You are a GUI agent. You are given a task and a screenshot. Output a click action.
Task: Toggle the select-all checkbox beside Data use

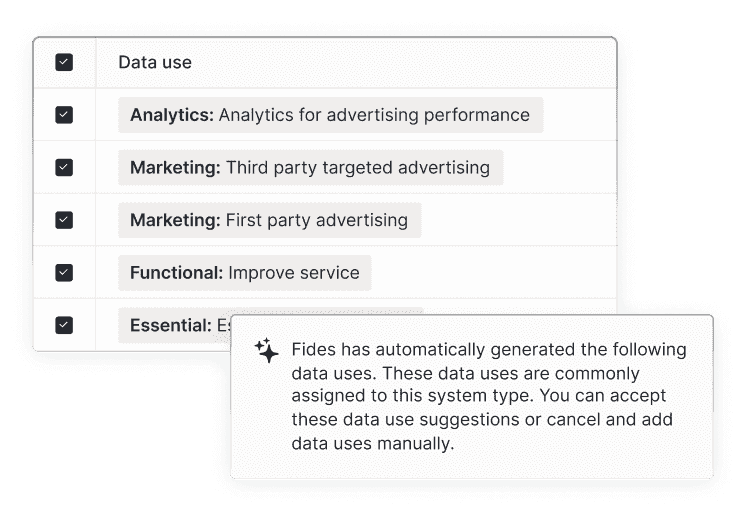pos(64,62)
